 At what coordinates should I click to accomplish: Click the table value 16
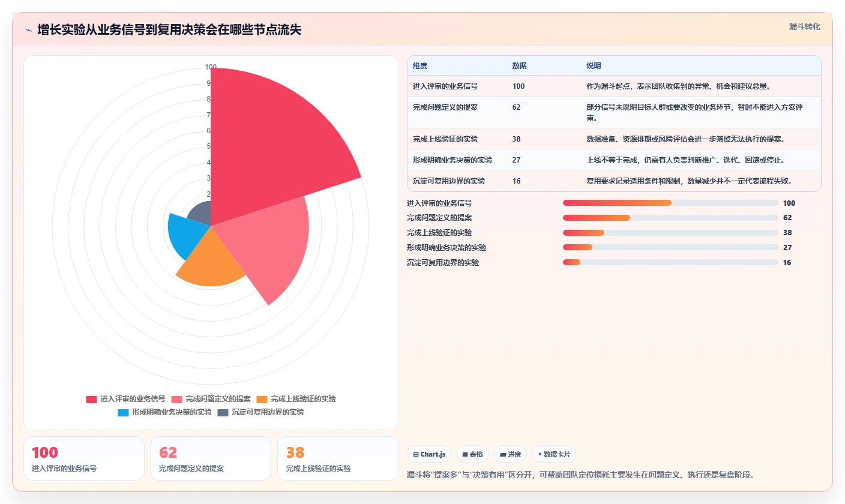coord(517,181)
